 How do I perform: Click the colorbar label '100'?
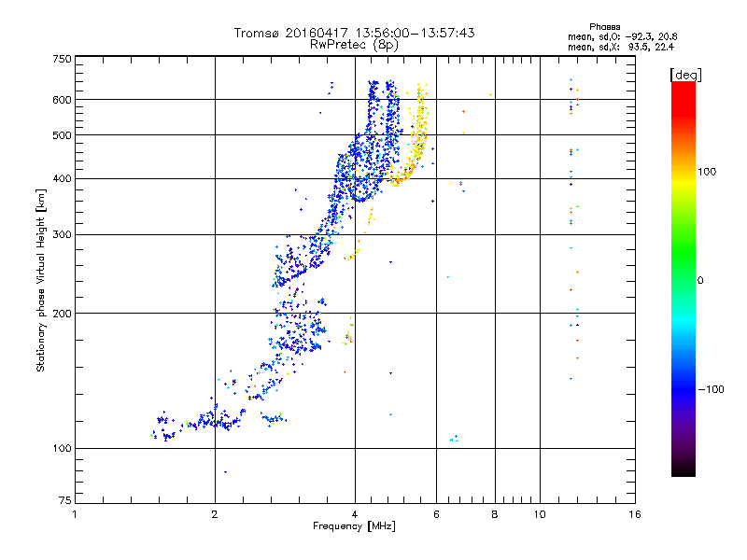pyautogui.click(x=707, y=172)
